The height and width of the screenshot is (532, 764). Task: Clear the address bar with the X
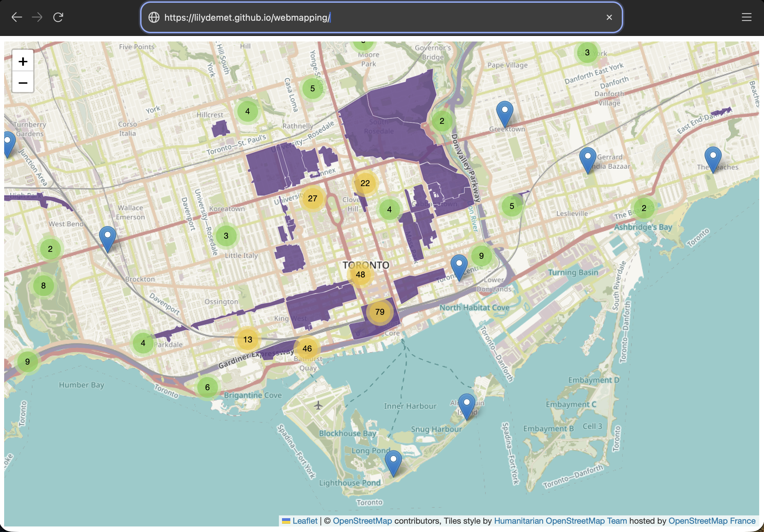609,17
